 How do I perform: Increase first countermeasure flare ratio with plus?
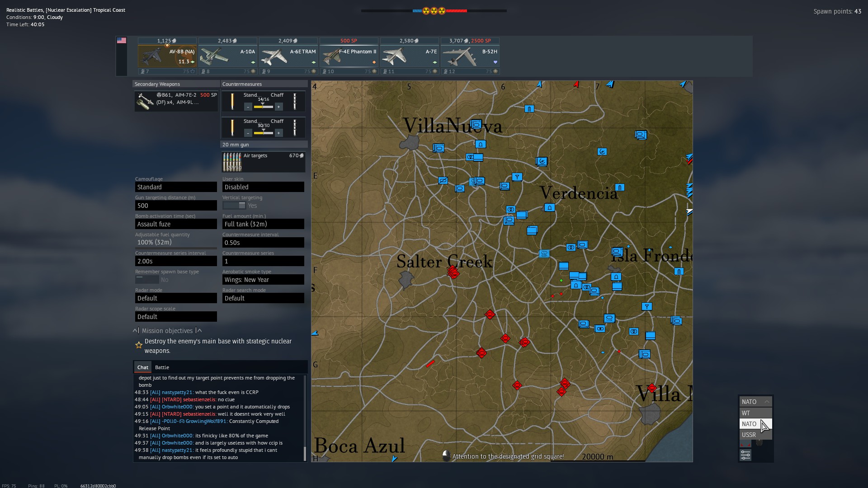tap(279, 107)
